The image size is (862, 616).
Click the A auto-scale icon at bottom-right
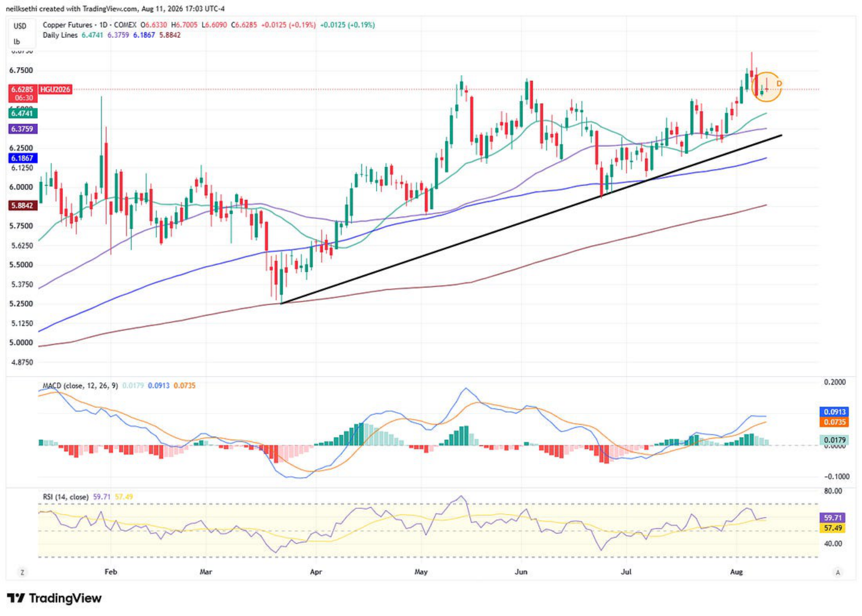click(838, 572)
